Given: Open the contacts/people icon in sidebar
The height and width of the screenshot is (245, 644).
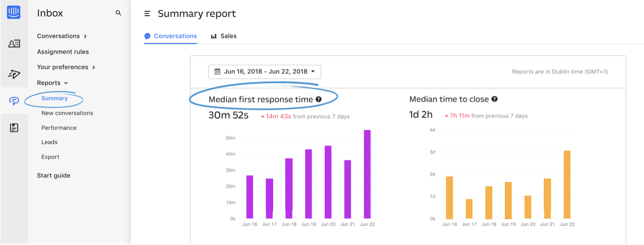Looking at the screenshot, I should [x=14, y=44].
